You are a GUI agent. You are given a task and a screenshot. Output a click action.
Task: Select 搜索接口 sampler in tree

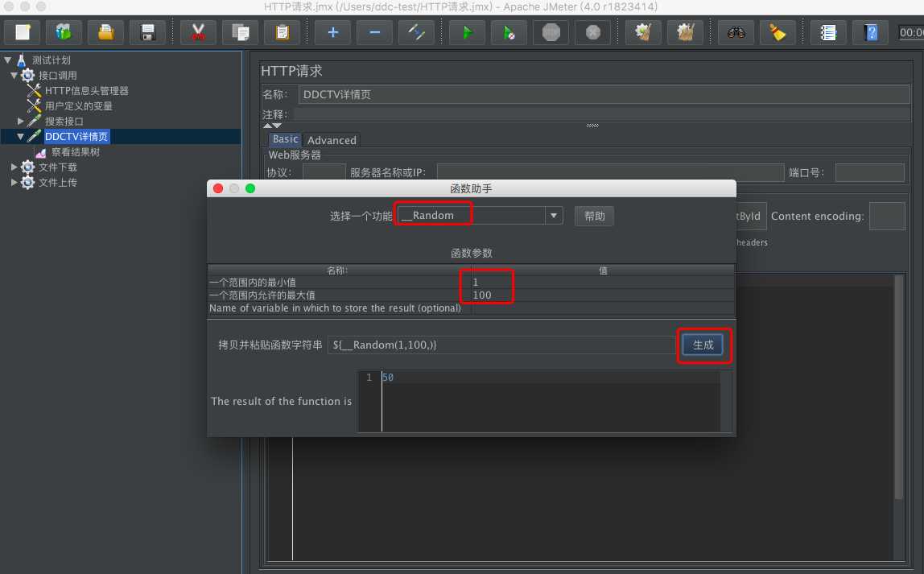coord(64,122)
